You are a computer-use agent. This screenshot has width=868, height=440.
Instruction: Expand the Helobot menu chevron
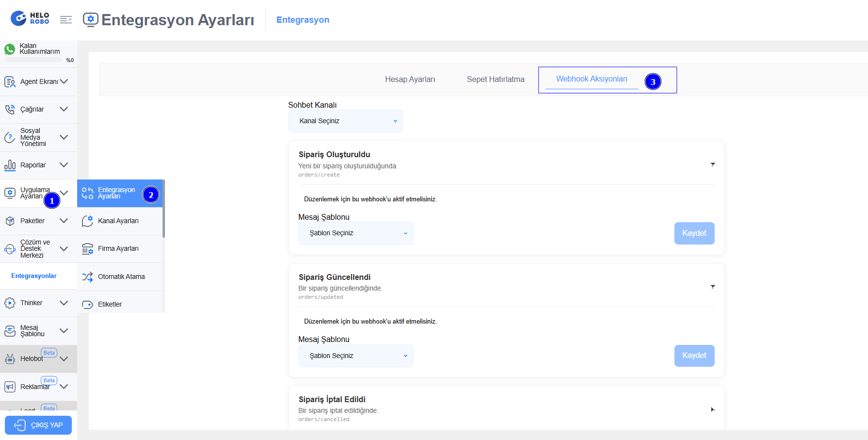pos(64,359)
